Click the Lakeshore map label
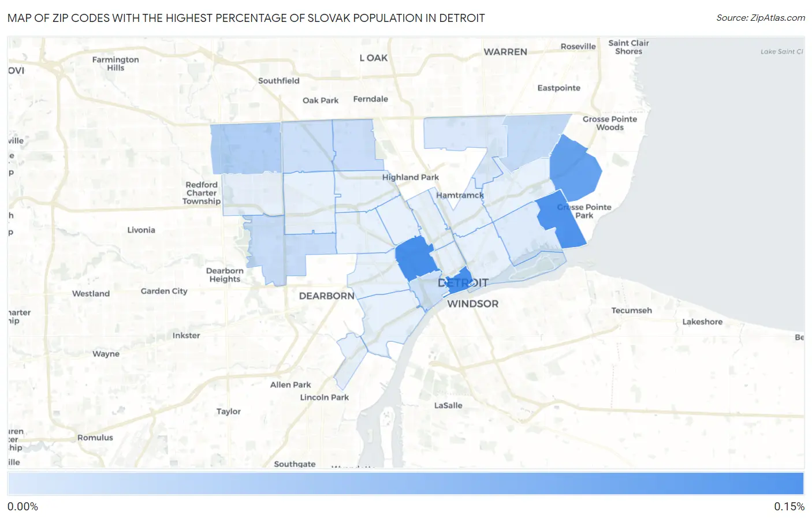 click(702, 322)
